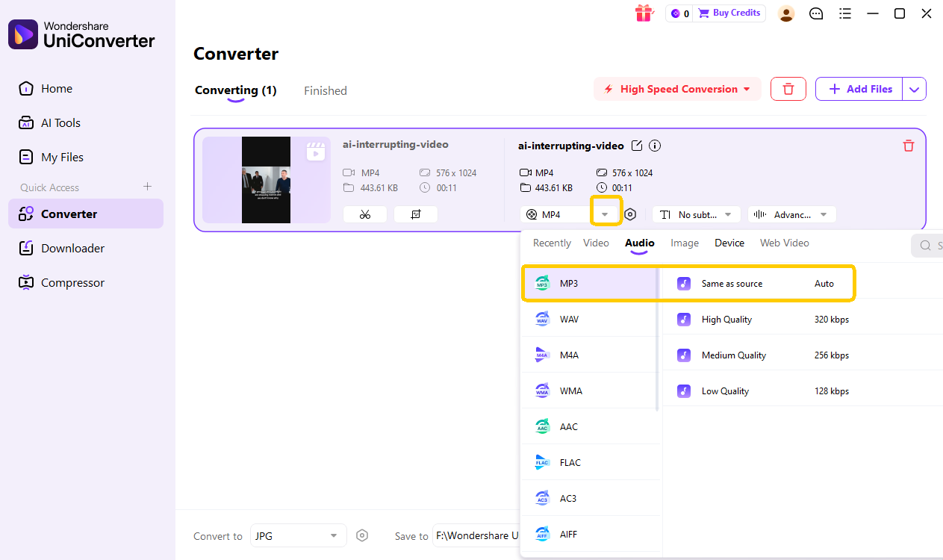Click the Add Files button
The height and width of the screenshot is (560, 943).
[859, 89]
